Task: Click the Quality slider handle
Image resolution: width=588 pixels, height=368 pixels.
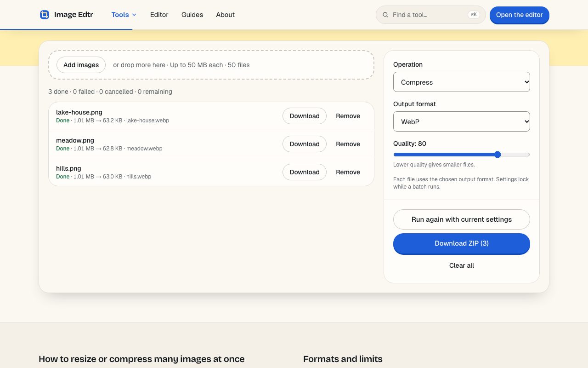Action: [498, 155]
